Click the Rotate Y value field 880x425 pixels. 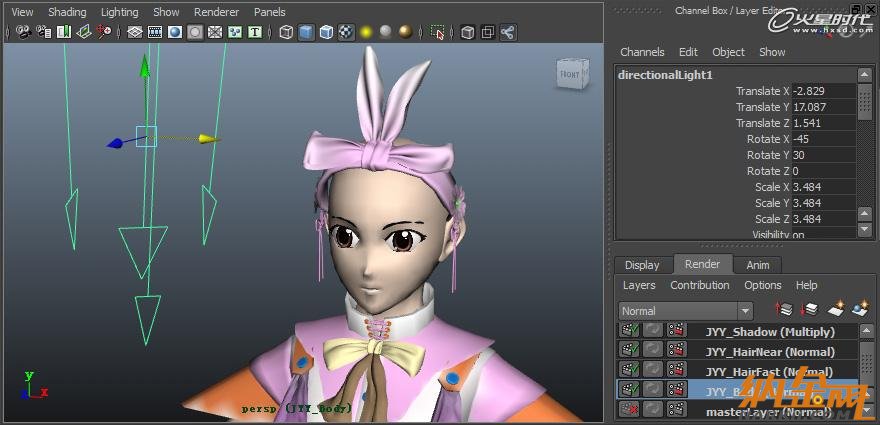coord(823,155)
